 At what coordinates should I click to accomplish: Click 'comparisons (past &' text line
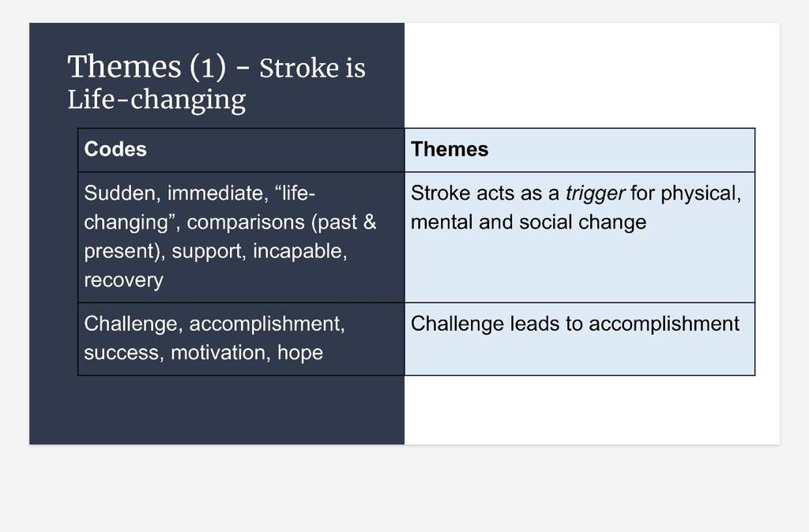(x=282, y=222)
